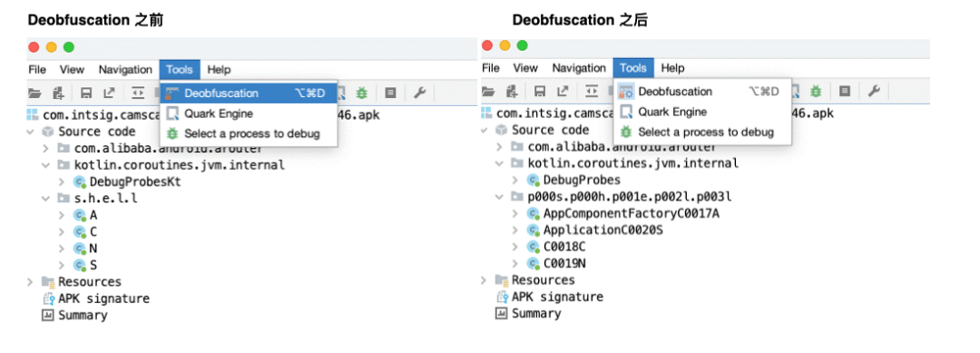
Task: Select class S under s.h.e.l.l
Action: coord(93,265)
